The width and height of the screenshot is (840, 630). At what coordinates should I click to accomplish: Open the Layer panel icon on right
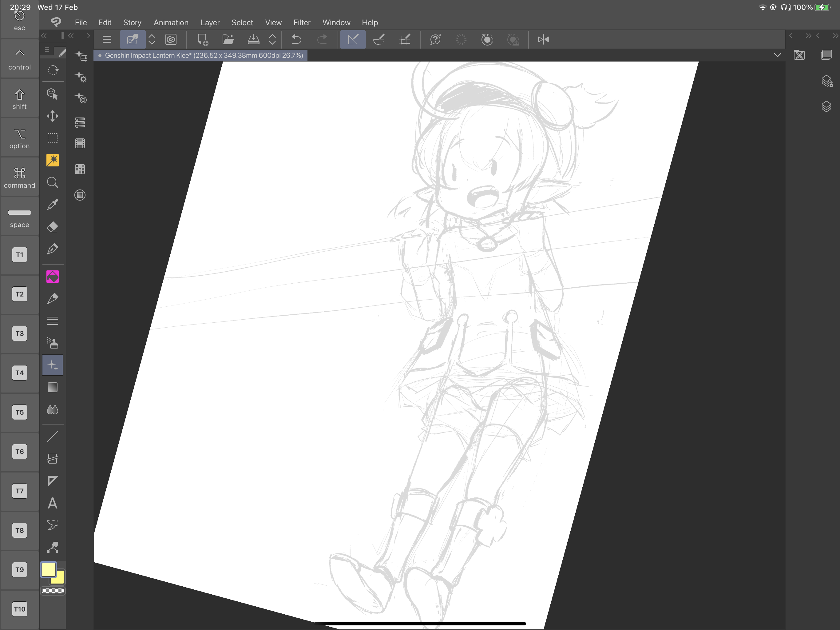tap(826, 106)
